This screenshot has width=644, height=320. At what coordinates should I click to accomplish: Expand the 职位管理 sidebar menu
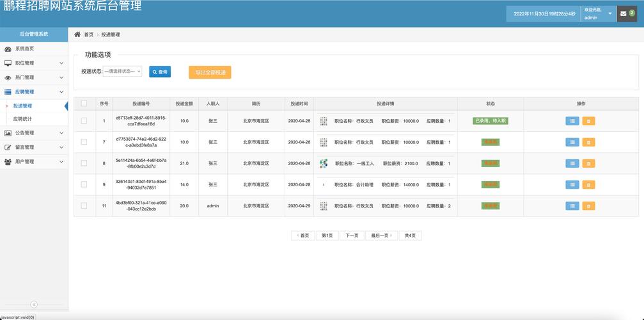tap(34, 63)
